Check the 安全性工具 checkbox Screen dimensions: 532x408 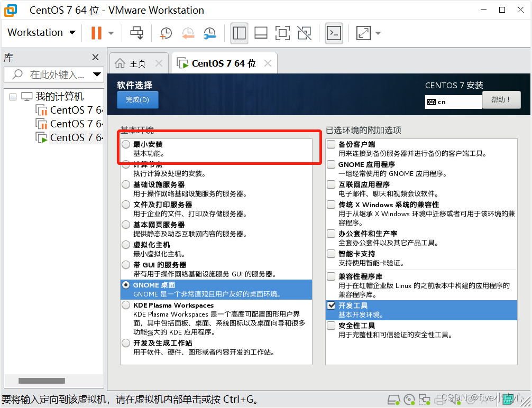tap(331, 326)
